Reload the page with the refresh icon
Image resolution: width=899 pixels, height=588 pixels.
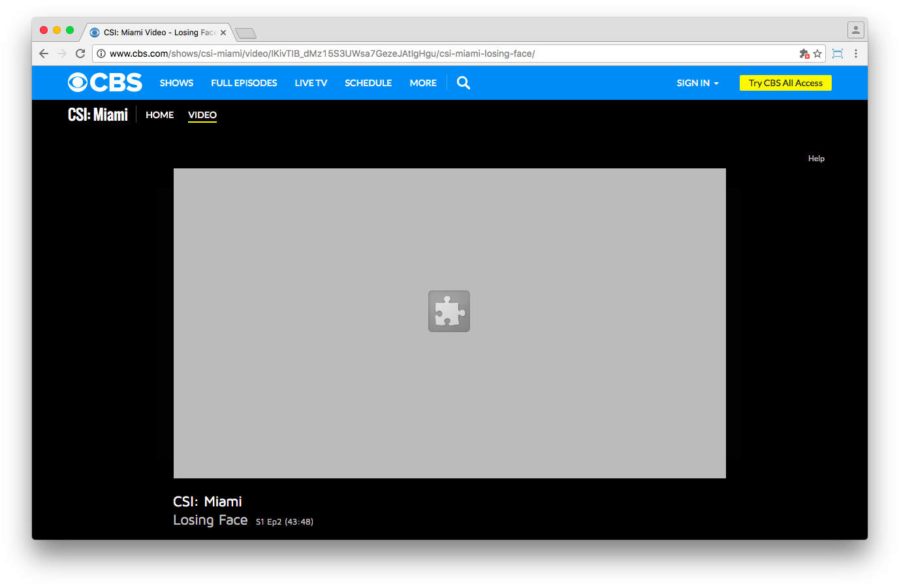80,54
